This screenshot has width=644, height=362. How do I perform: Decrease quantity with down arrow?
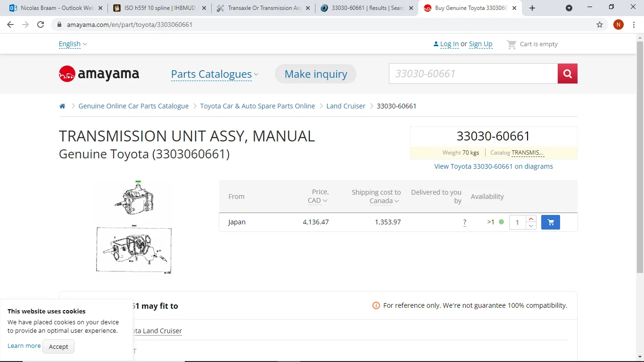coord(531,226)
